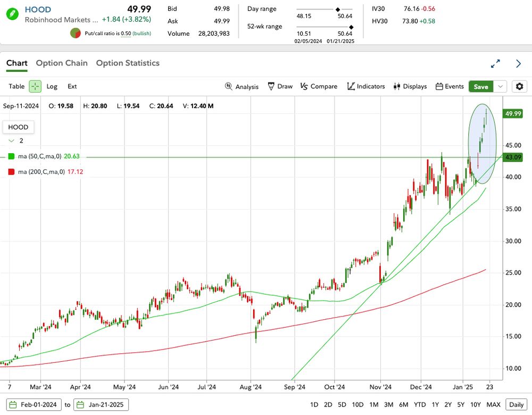Click the HOOD symbol legend label
Viewport: 532px width, 415px height.
point(18,127)
